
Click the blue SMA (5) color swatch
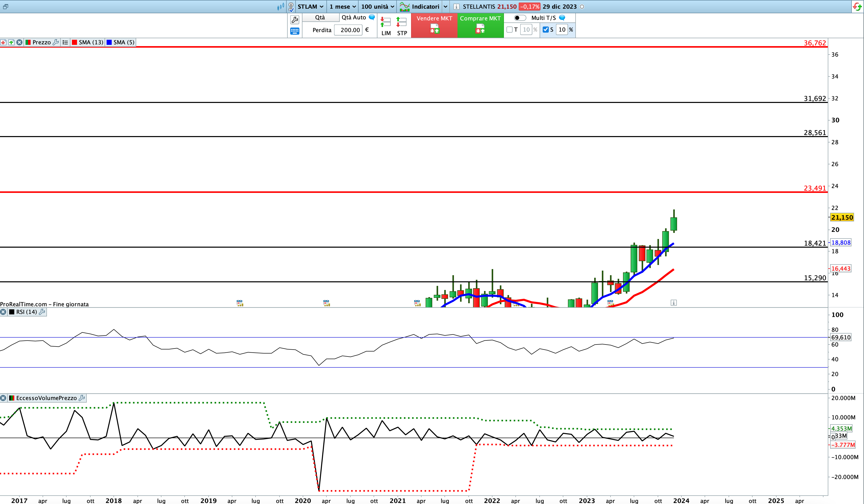109,42
